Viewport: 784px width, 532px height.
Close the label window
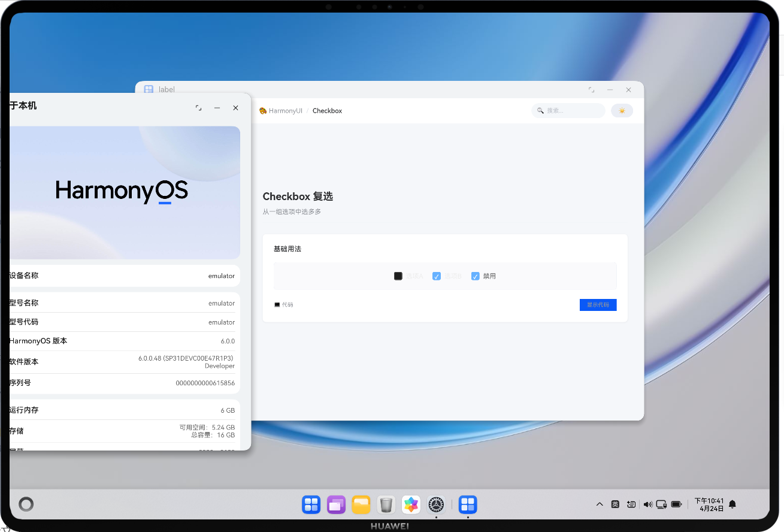[x=628, y=90]
